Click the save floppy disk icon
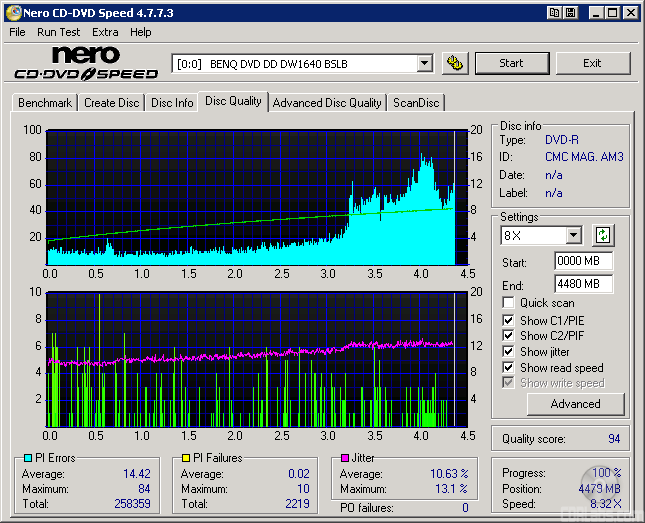Image resolution: width=645 pixels, height=523 pixels. [x=570, y=13]
